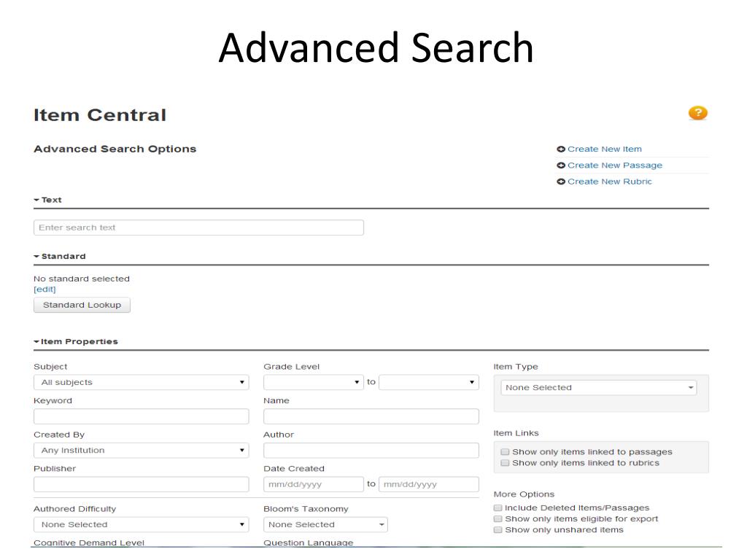Check Show only unshared items
Screen dimensions: 747x560
coord(498,529)
